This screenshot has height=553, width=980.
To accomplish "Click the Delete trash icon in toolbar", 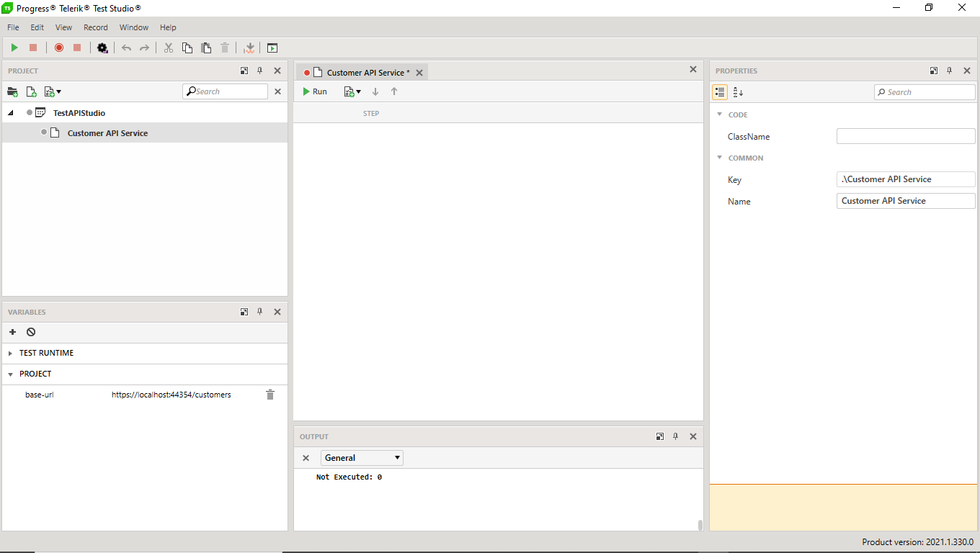I will tap(225, 48).
